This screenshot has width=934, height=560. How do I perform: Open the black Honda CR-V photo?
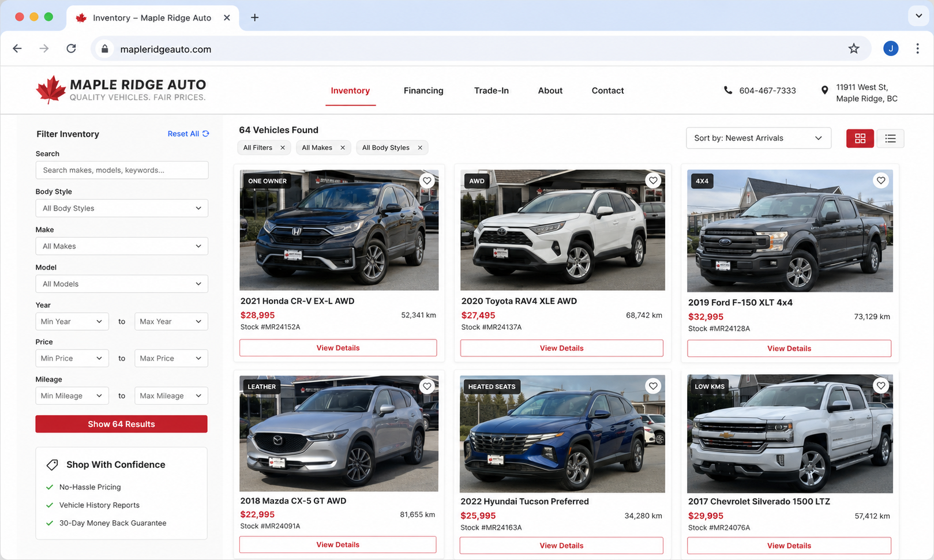click(x=339, y=230)
